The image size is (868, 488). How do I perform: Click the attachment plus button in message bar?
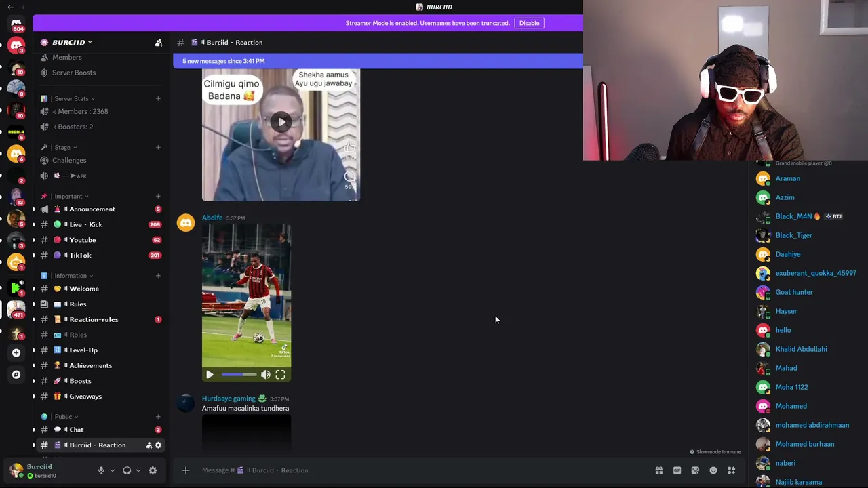pos(185,470)
